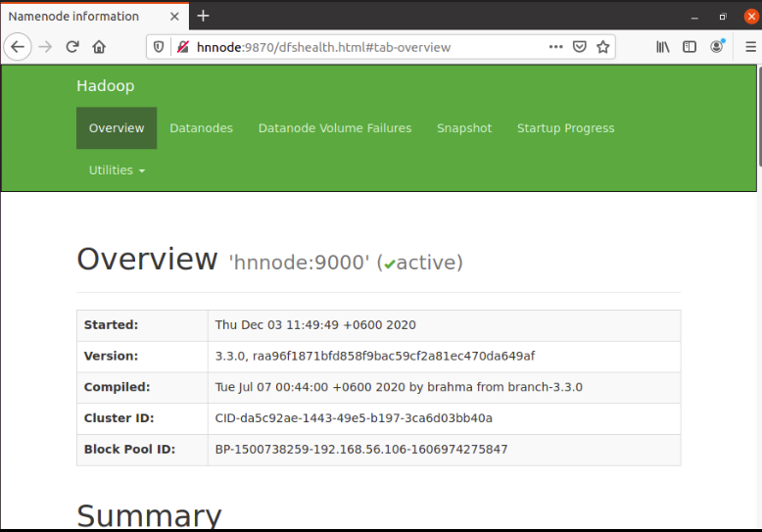Open the Datanode Volume Failures tab
This screenshot has height=532, width=762.
click(334, 128)
